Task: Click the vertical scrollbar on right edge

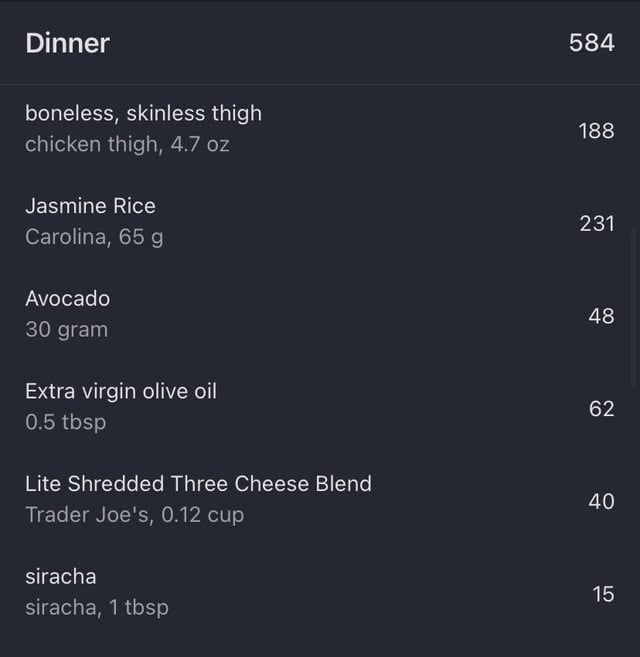Action: point(633,308)
